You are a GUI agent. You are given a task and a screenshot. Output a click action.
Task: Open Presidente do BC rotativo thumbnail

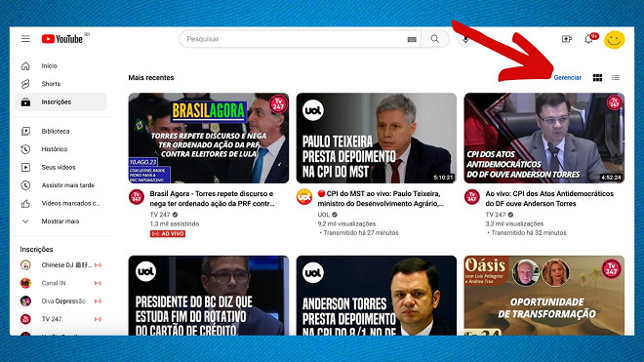pyautogui.click(x=209, y=296)
